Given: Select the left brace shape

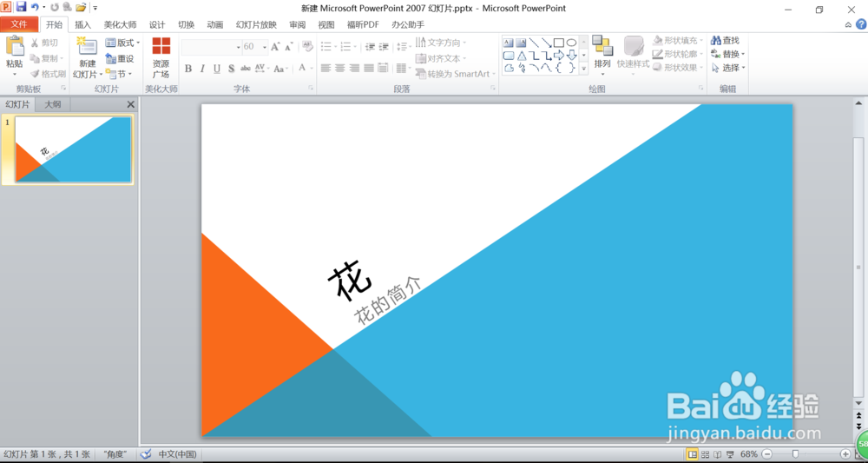Looking at the screenshot, I should tap(559, 68).
